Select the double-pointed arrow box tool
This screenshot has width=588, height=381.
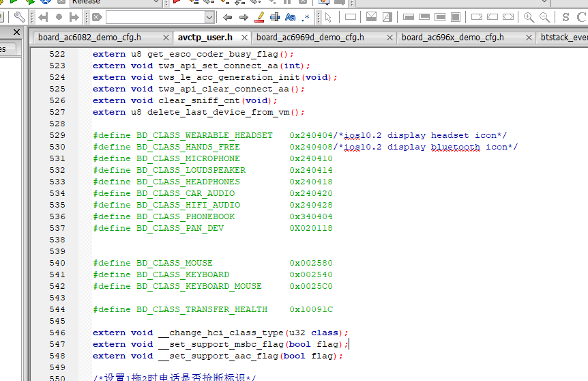[508, 17]
